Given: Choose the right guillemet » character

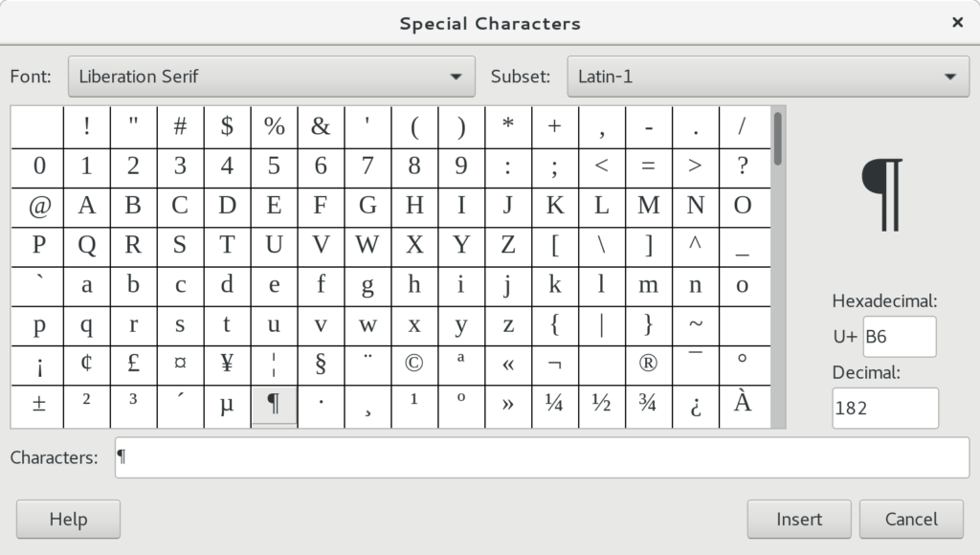Looking at the screenshot, I should click(x=508, y=405).
